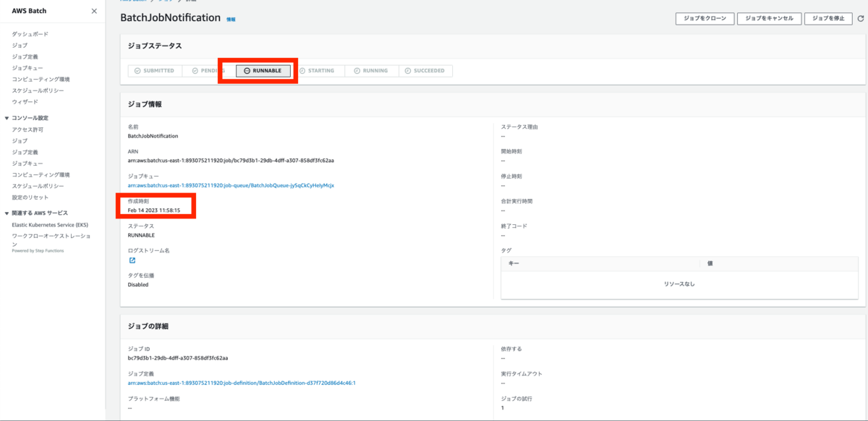Click the creation time Feb 14 2023 11:58:15
The height and width of the screenshot is (421, 868).
point(154,210)
